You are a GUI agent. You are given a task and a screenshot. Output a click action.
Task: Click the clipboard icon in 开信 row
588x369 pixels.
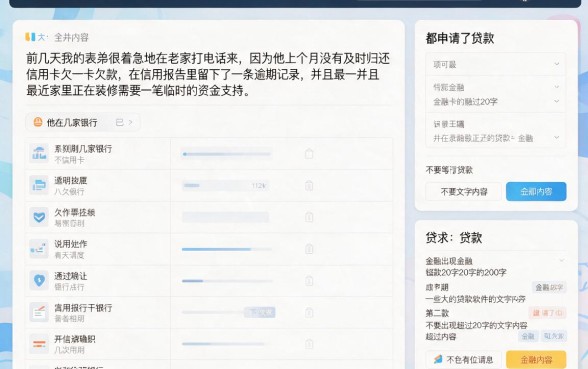(x=309, y=344)
